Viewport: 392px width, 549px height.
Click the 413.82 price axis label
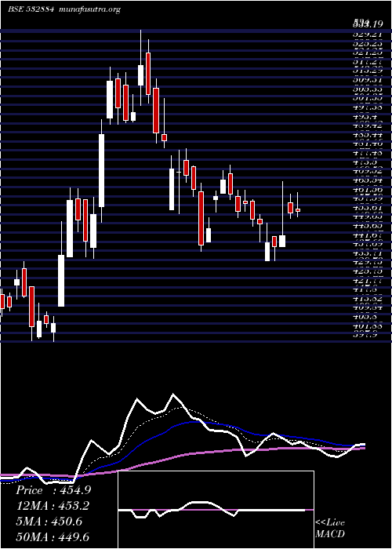coord(367,299)
